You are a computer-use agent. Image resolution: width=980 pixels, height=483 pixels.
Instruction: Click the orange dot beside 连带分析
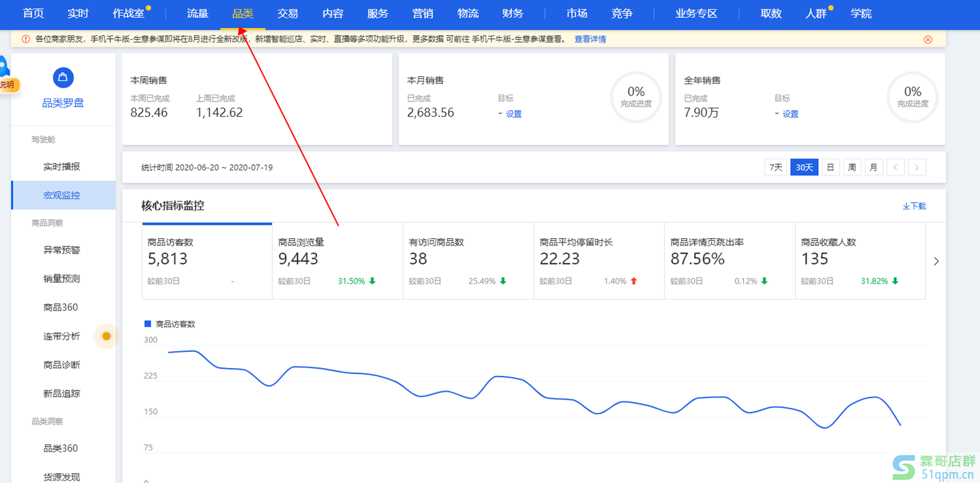point(106,336)
